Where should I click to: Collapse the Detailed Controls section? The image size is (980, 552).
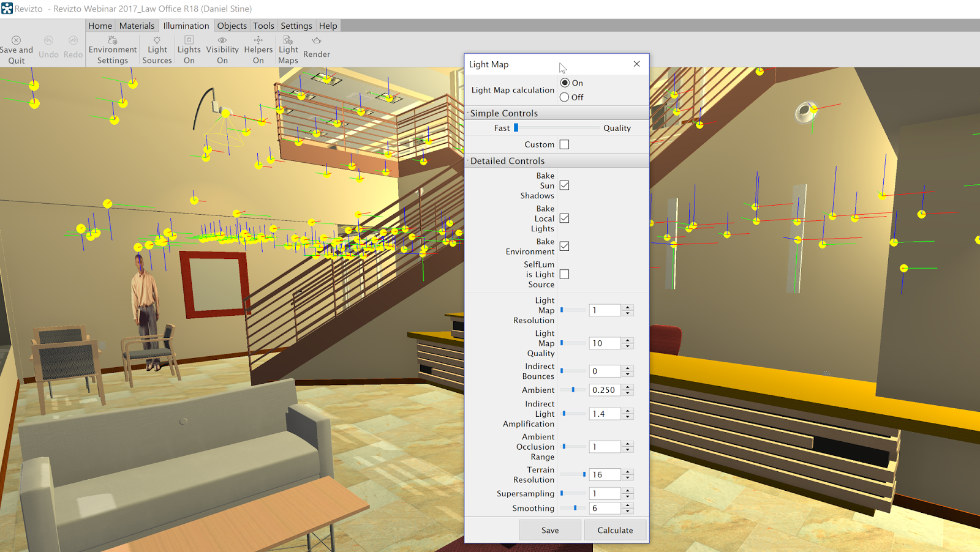[468, 160]
